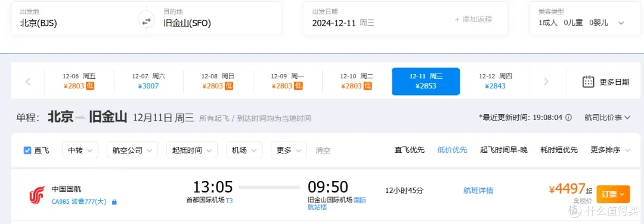
Task: Open the calendar icon for more dates
Action: pos(589,81)
